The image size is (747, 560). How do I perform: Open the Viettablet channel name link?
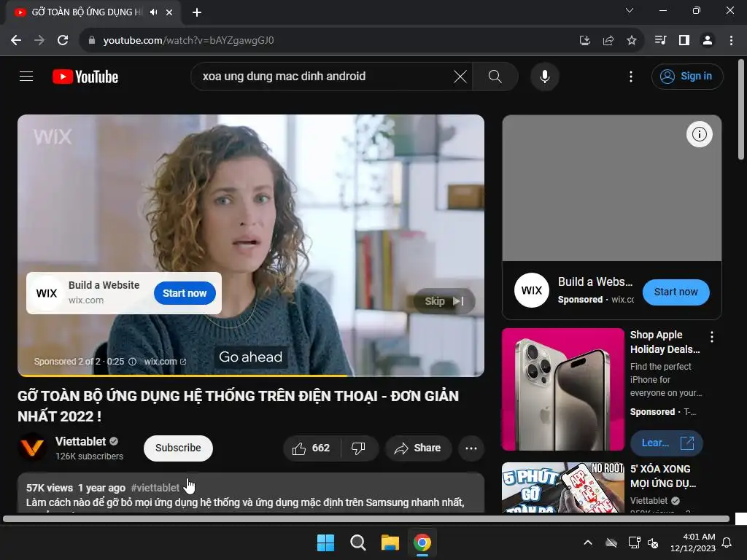[80, 441]
